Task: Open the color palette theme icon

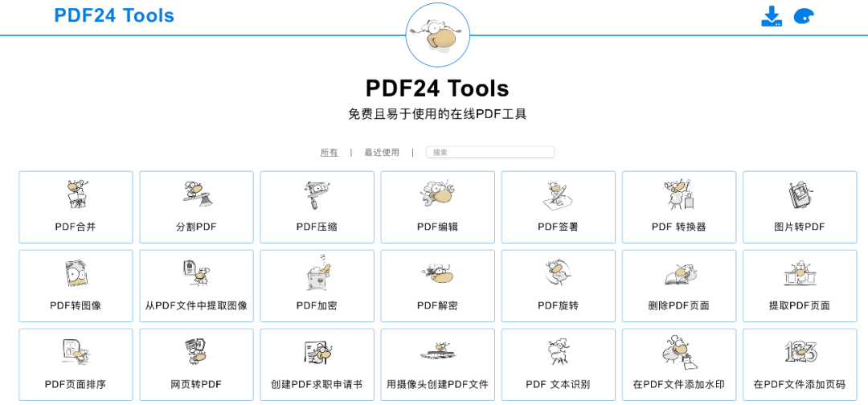Action: [x=804, y=17]
